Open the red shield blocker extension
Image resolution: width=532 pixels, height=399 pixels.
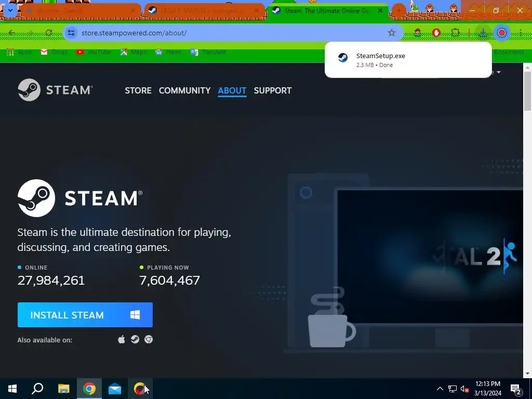point(436,33)
